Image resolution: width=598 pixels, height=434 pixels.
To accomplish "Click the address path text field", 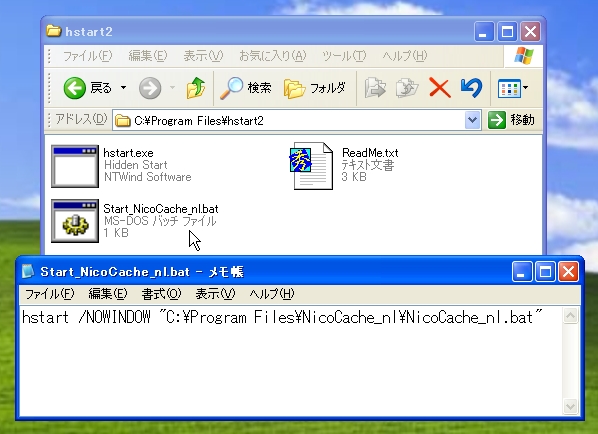I will [x=289, y=121].
